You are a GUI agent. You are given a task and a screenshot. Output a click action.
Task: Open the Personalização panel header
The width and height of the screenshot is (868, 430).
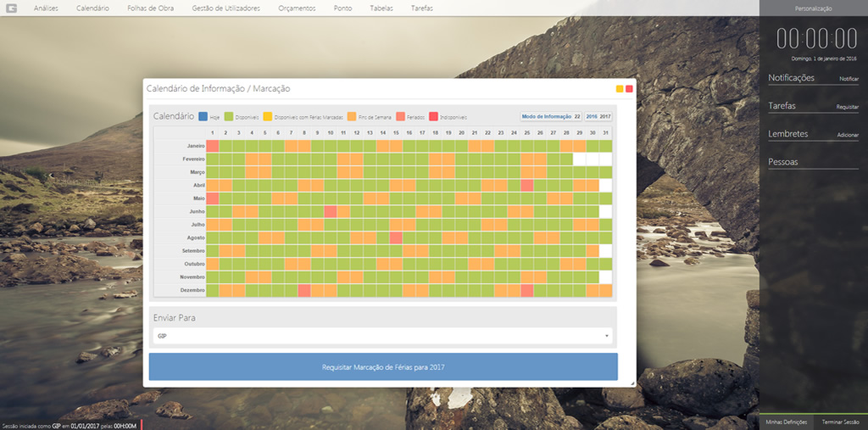[814, 8]
